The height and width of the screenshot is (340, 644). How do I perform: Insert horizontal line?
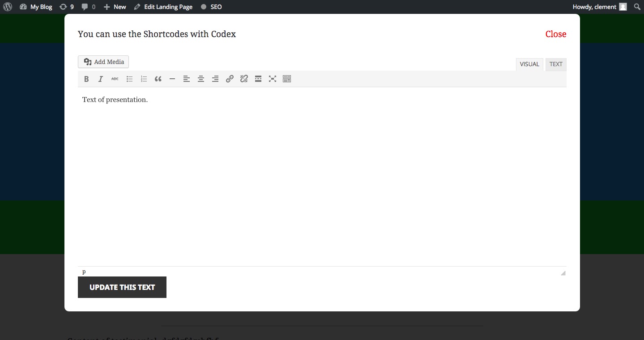[172, 79]
